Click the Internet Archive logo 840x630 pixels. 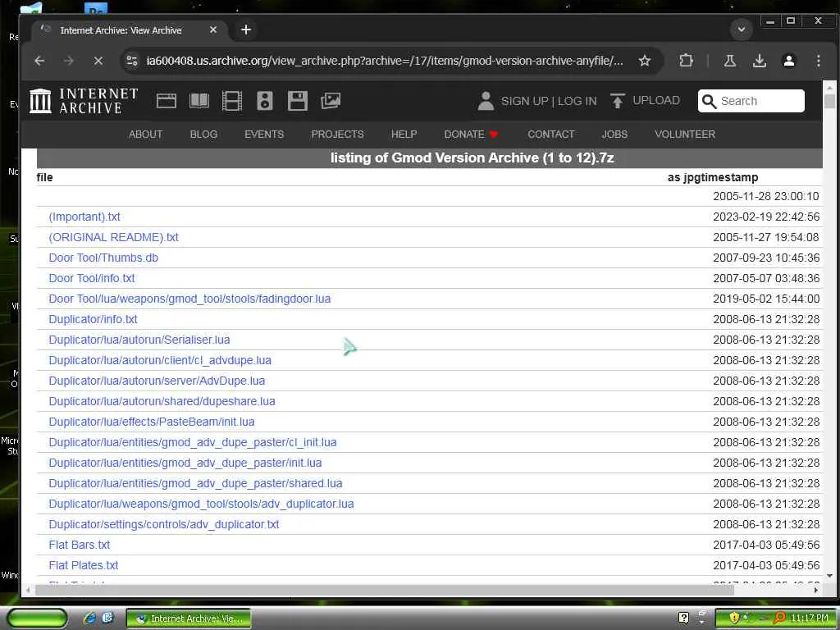pos(84,101)
